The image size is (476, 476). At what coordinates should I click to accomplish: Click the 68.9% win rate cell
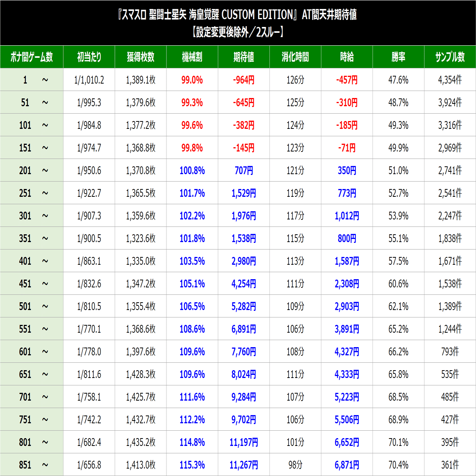coord(398,420)
